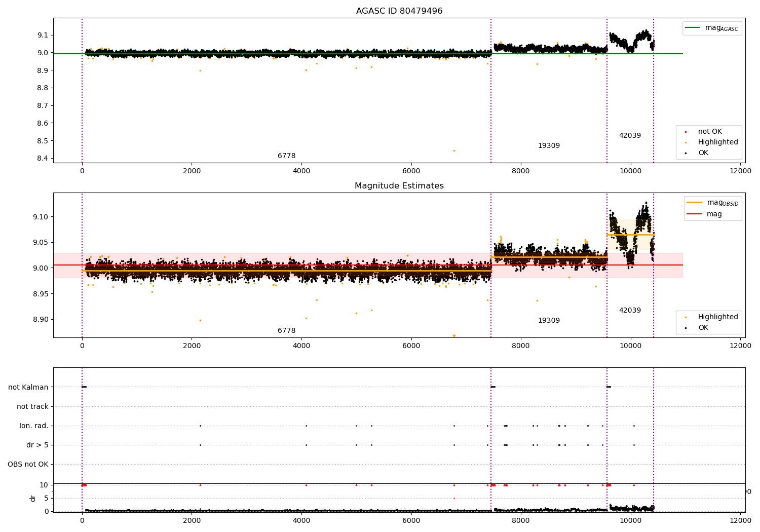Click the 9.05 y-axis tick on middle plot

pos(41,243)
